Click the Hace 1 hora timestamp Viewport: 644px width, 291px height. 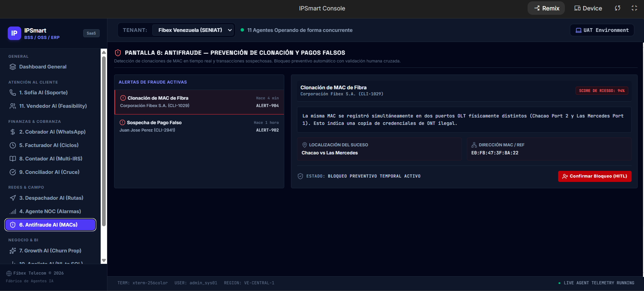(266, 123)
